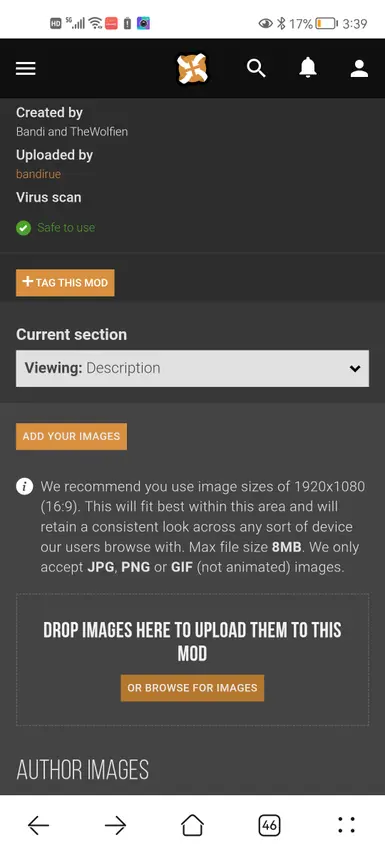Image resolution: width=385 pixels, height=855 pixels.
Task: Expand the Viewing: Description dropdown
Action: [192, 369]
